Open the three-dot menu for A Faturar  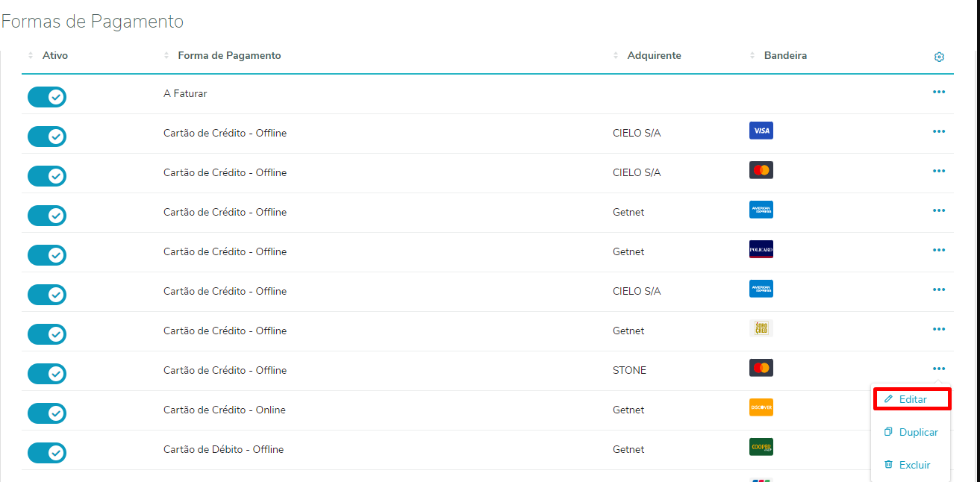[939, 92]
